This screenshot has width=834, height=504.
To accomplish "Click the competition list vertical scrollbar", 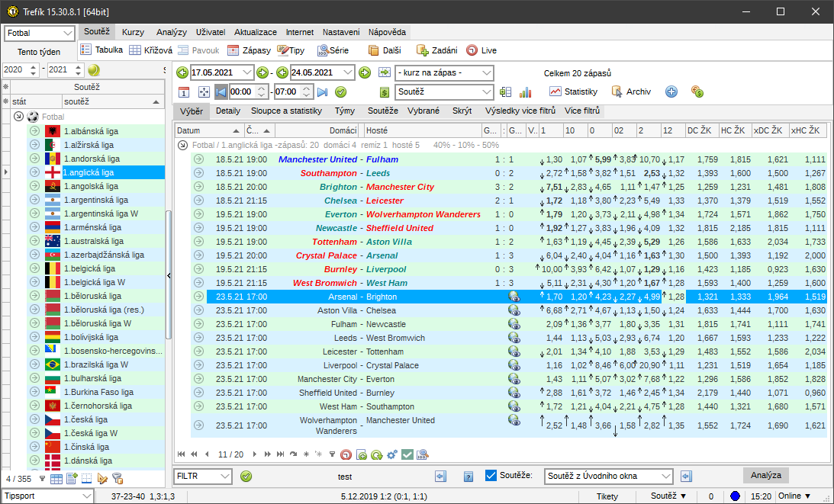I will (x=169, y=274).
